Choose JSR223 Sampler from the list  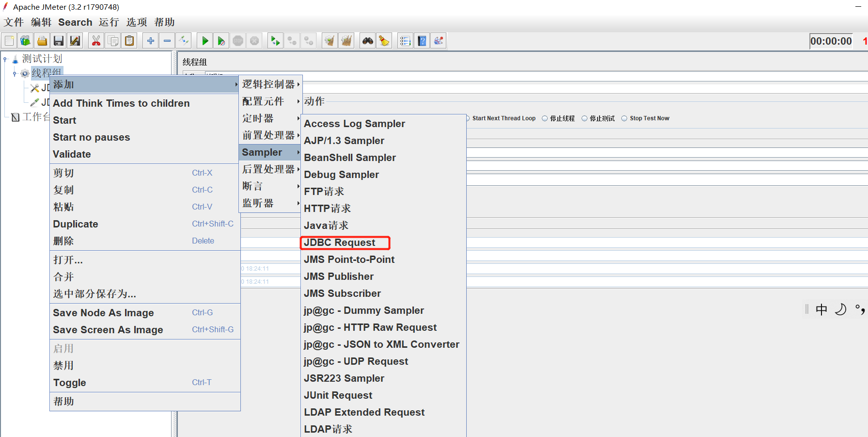(383, 378)
